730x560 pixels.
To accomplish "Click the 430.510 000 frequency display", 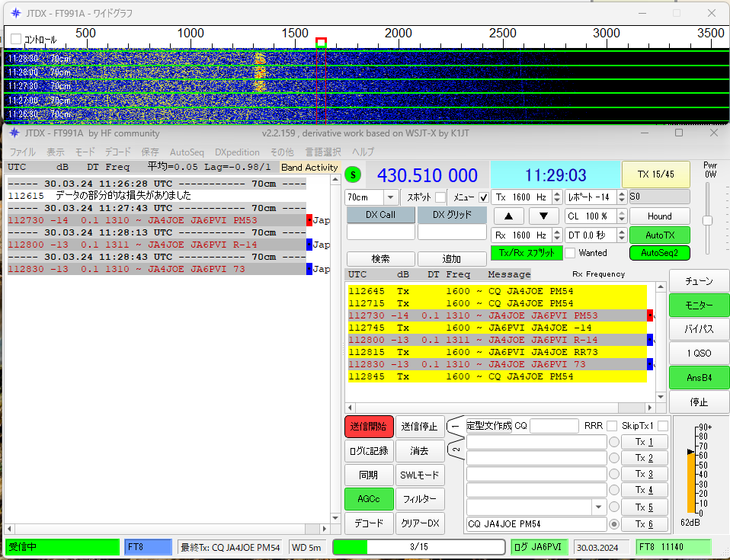I will coord(427,175).
